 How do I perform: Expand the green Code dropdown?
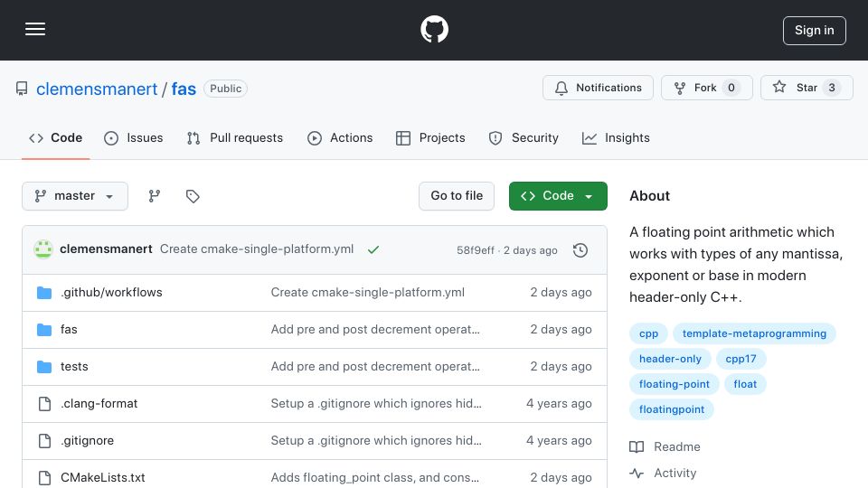[x=558, y=196]
